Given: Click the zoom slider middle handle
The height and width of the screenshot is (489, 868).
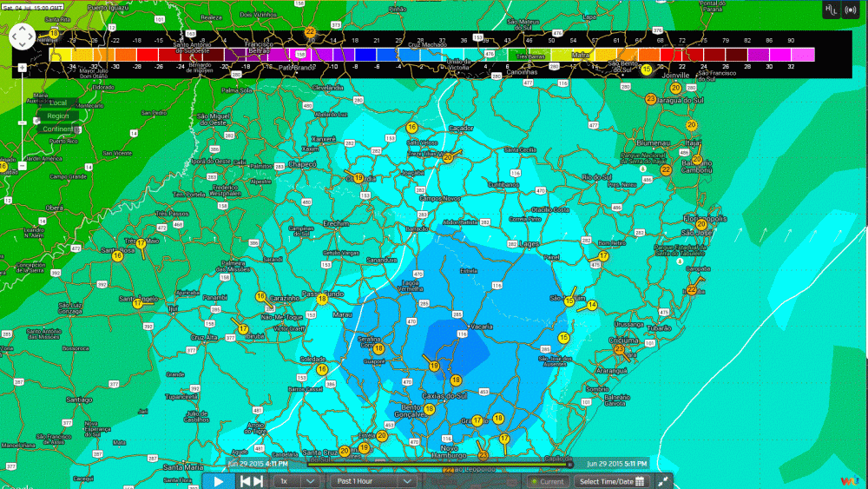Looking at the screenshot, I should [x=23, y=123].
